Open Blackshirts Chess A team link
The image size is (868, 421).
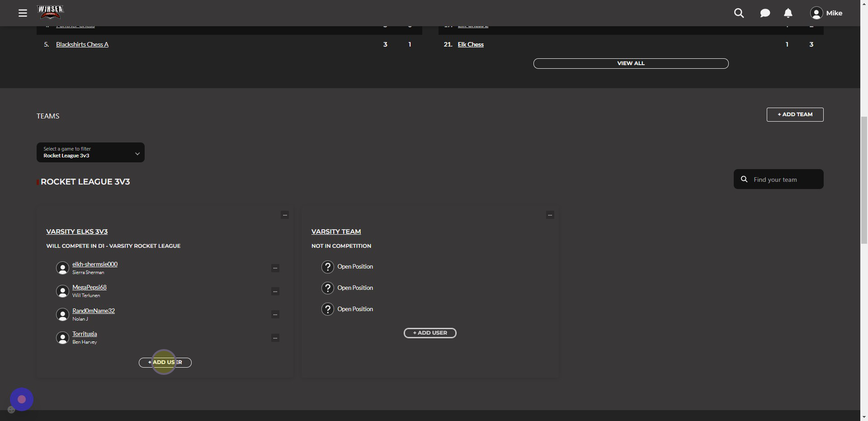tap(82, 44)
